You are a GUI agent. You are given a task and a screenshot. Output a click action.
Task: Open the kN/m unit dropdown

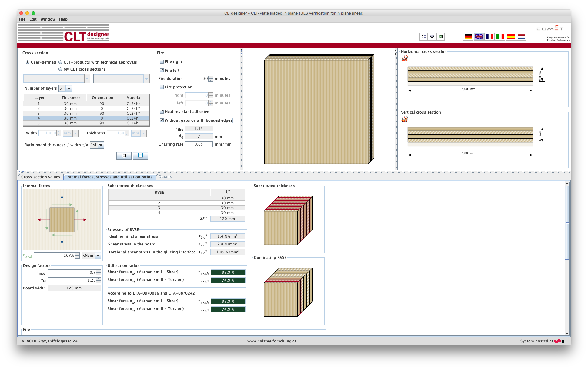(98, 255)
